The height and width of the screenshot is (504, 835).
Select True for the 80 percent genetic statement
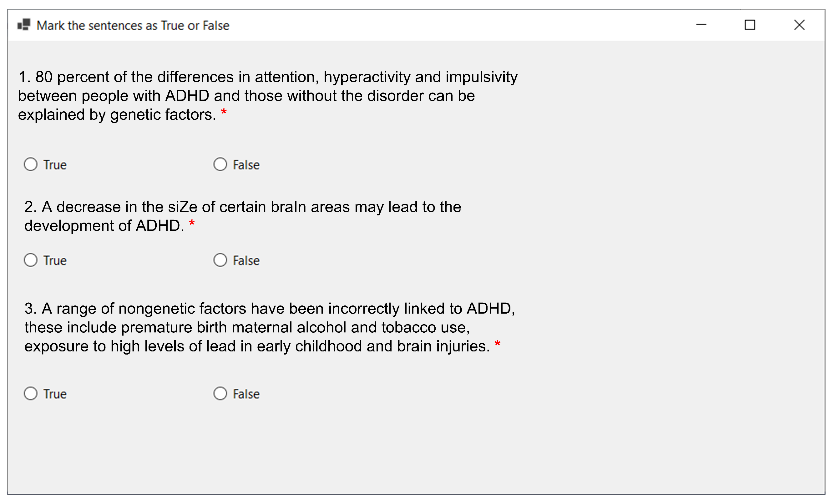(31, 164)
